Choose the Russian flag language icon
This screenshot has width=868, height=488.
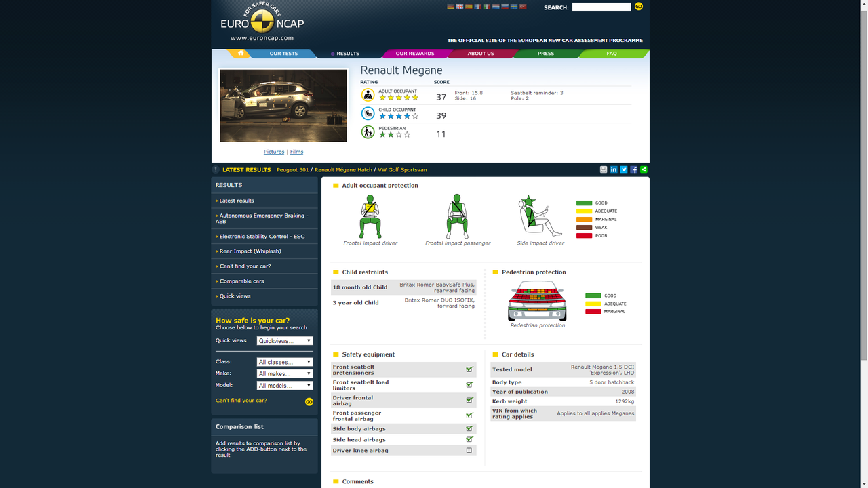pos(505,7)
